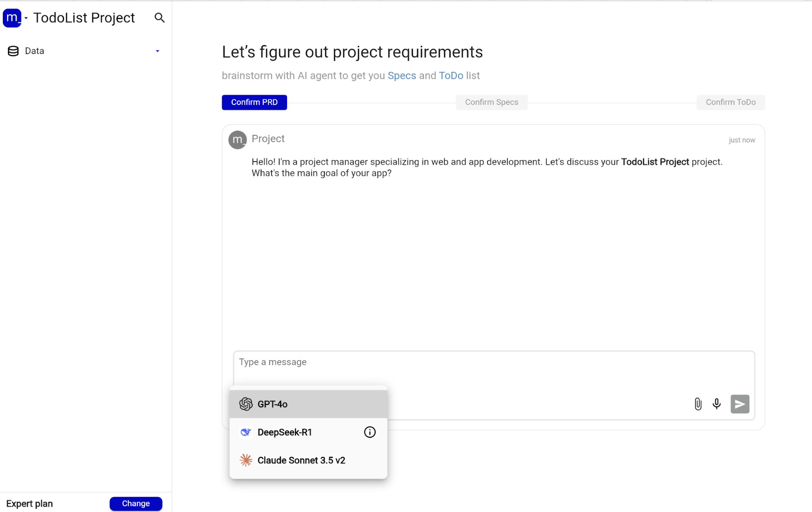Click the paperclip attach file icon
This screenshot has height=512, width=812.
698,404
